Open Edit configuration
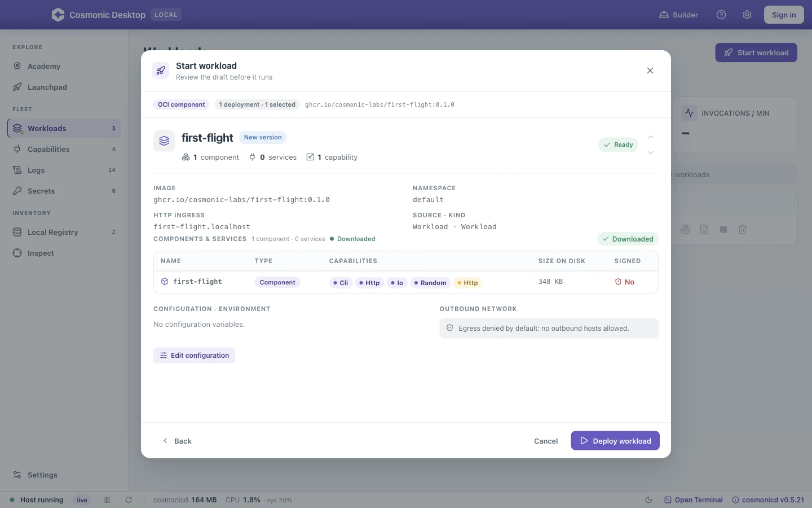Image resolution: width=812 pixels, height=508 pixels. 194,355
